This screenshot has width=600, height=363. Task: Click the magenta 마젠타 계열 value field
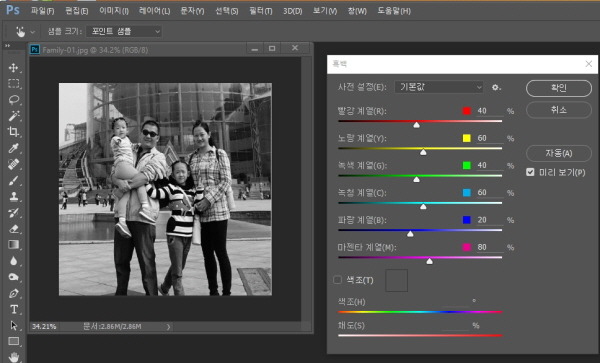pos(489,247)
